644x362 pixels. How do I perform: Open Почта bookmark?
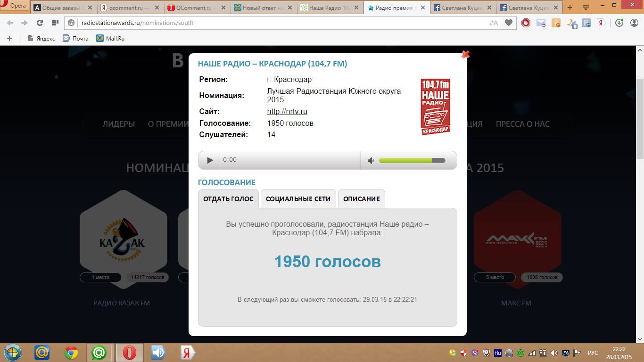click(x=76, y=39)
